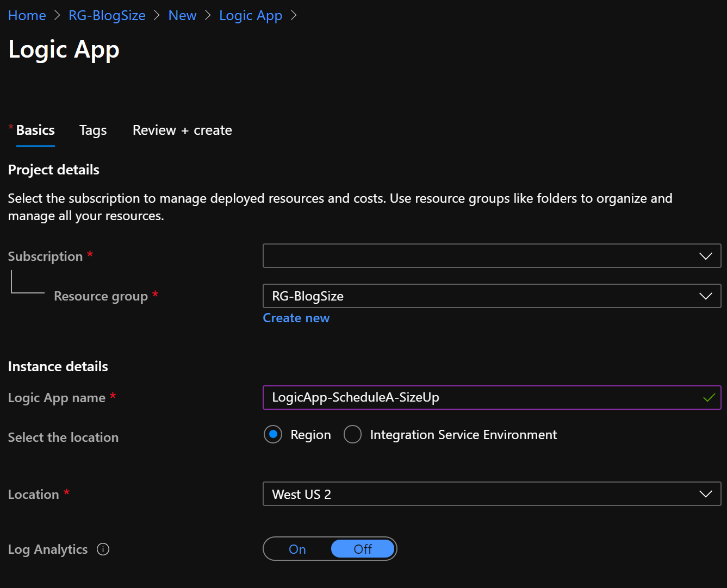
Task: Open RG-BlogSize breadcrumb link
Action: tap(107, 16)
